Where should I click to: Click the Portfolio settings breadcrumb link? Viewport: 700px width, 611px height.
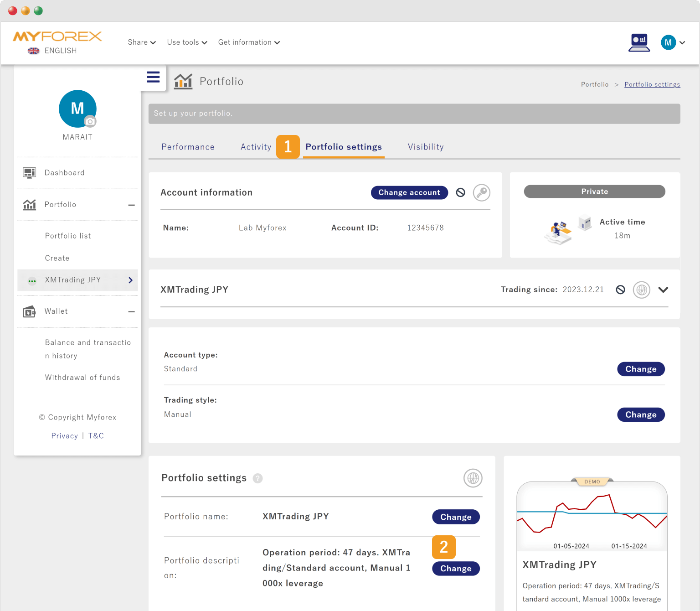tap(652, 84)
